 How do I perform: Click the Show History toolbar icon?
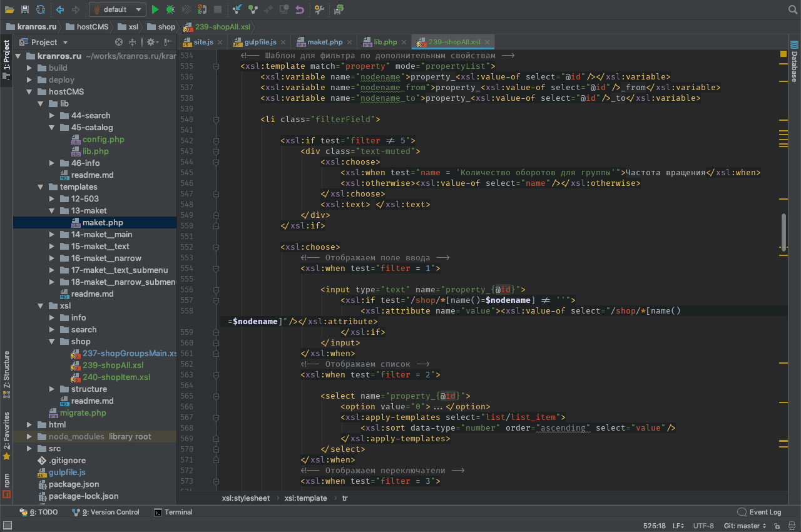[x=284, y=9]
